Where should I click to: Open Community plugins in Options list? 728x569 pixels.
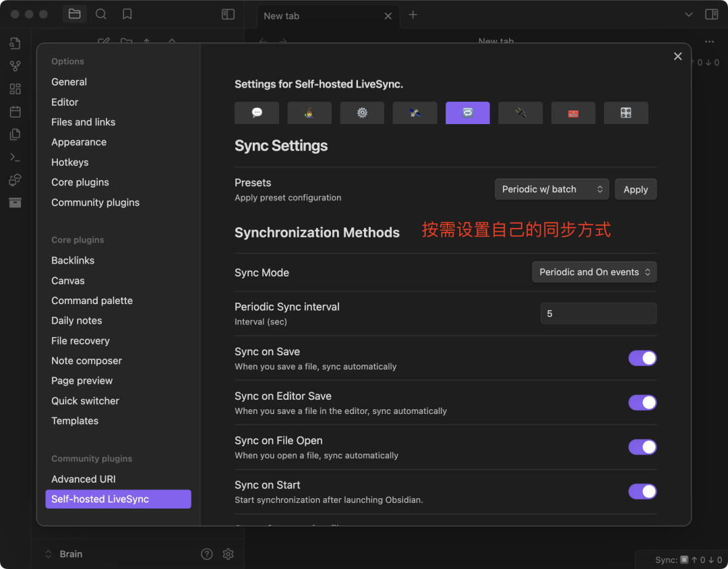95,202
